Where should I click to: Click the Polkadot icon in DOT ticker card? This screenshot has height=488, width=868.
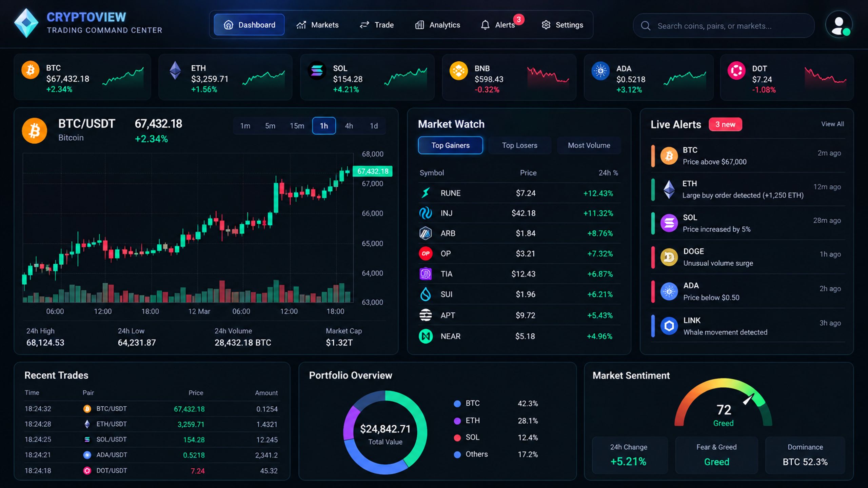[736, 71]
